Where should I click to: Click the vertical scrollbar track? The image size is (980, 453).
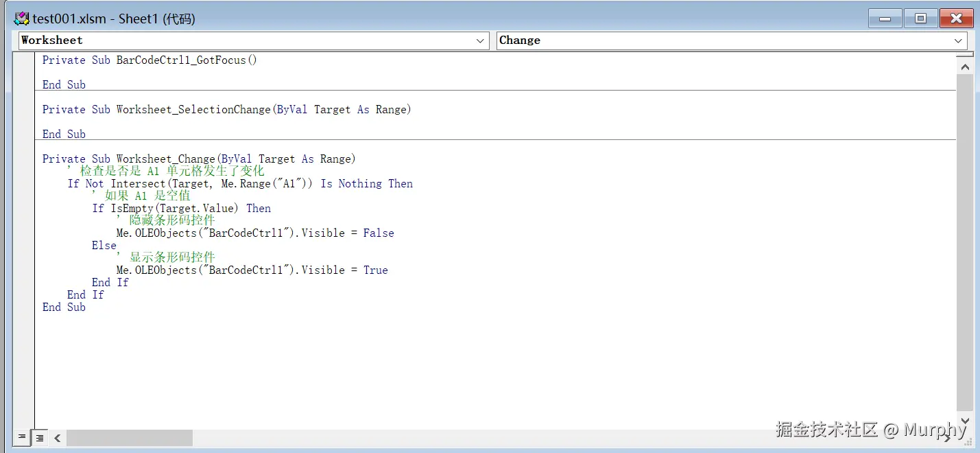(964, 244)
